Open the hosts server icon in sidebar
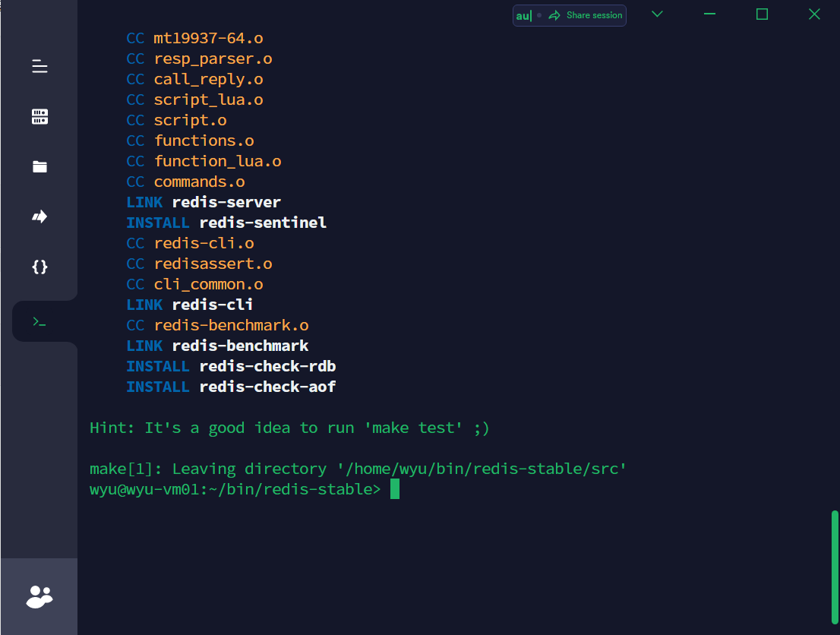This screenshot has height=635, width=840. pyautogui.click(x=39, y=116)
